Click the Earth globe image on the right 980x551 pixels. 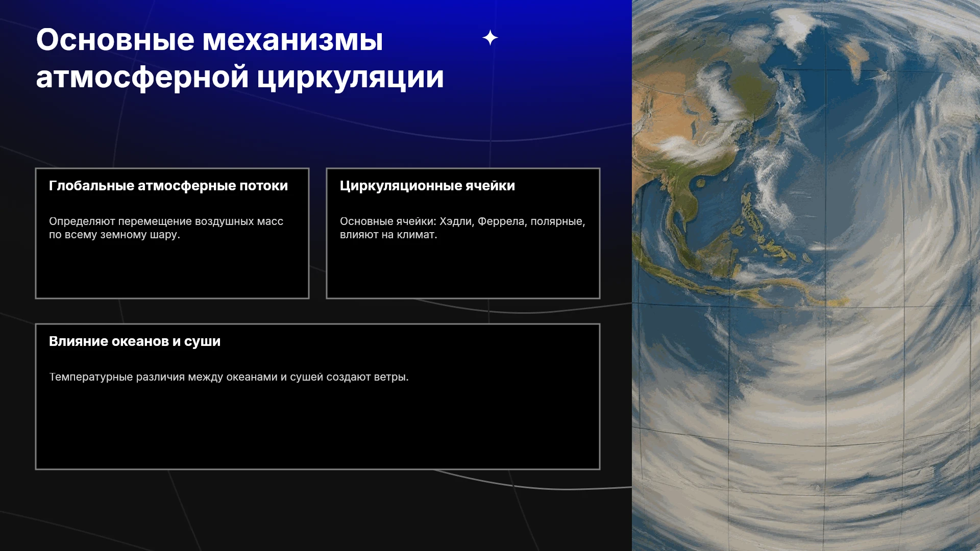[x=806, y=275]
